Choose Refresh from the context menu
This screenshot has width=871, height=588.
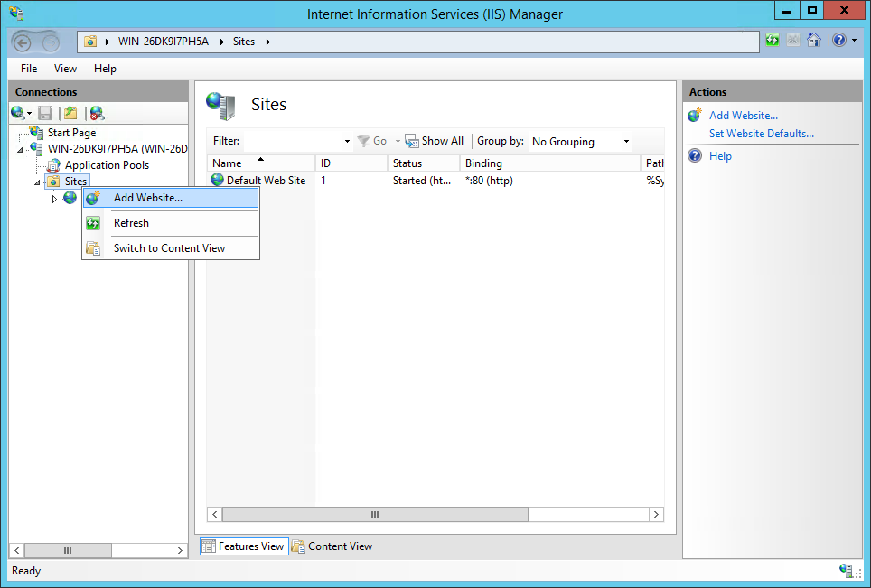(x=171, y=223)
